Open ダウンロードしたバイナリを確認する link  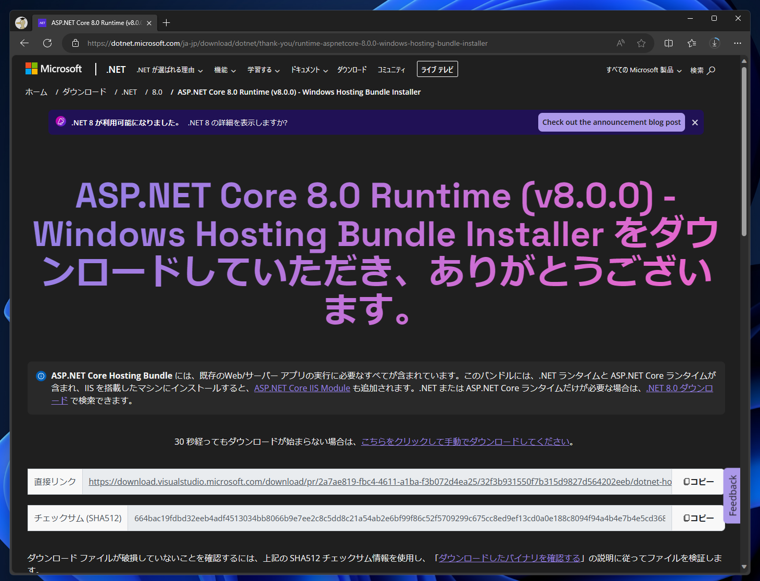coord(509,558)
